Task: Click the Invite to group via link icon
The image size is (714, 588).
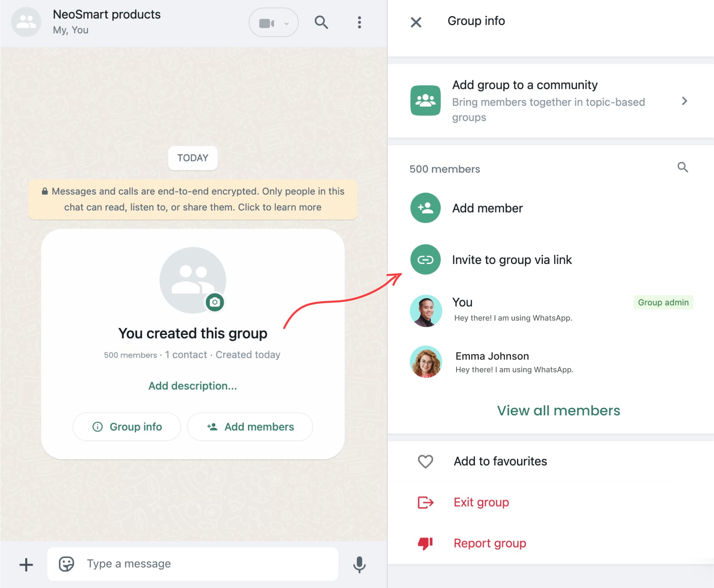Action: click(x=425, y=259)
